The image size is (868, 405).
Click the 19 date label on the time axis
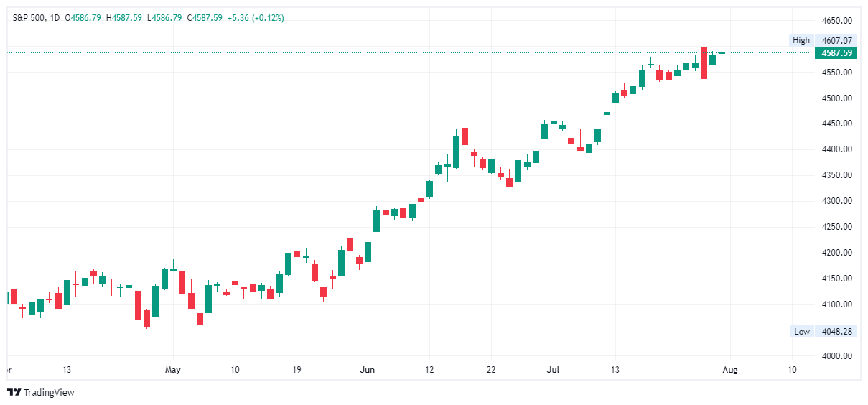[x=297, y=370]
